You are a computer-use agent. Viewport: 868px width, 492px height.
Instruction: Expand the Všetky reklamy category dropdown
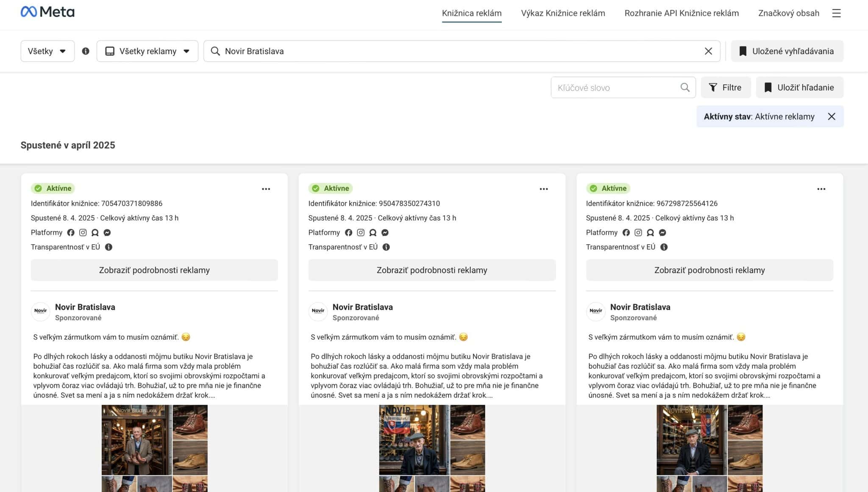[x=147, y=51]
